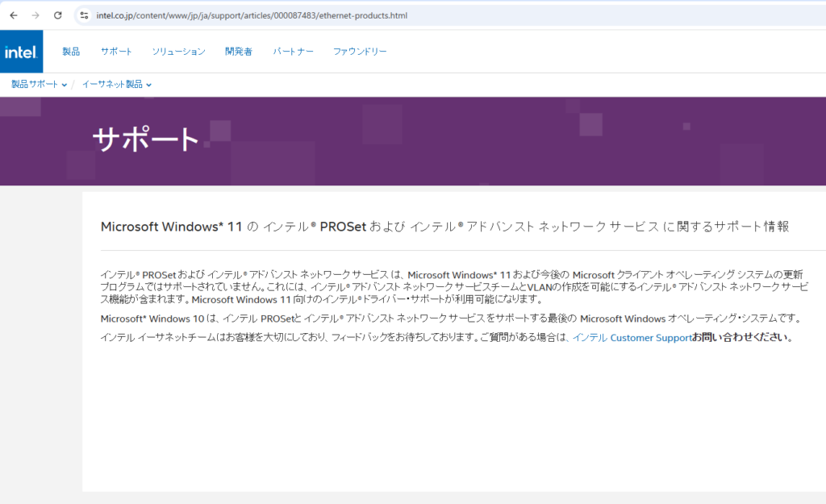Open the サポート navigation menu
The height and width of the screenshot is (504, 826).
click(116, 51)
